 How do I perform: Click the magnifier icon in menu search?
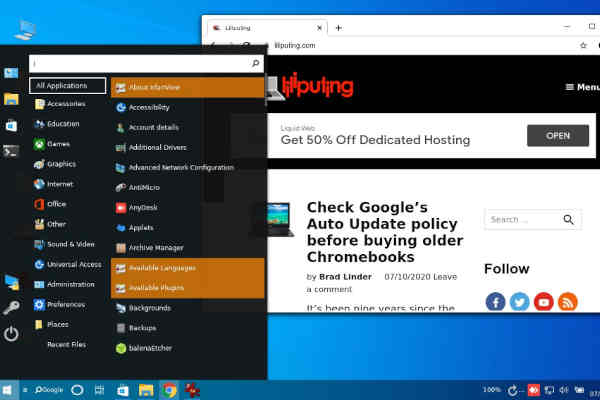tap(255, 64)
